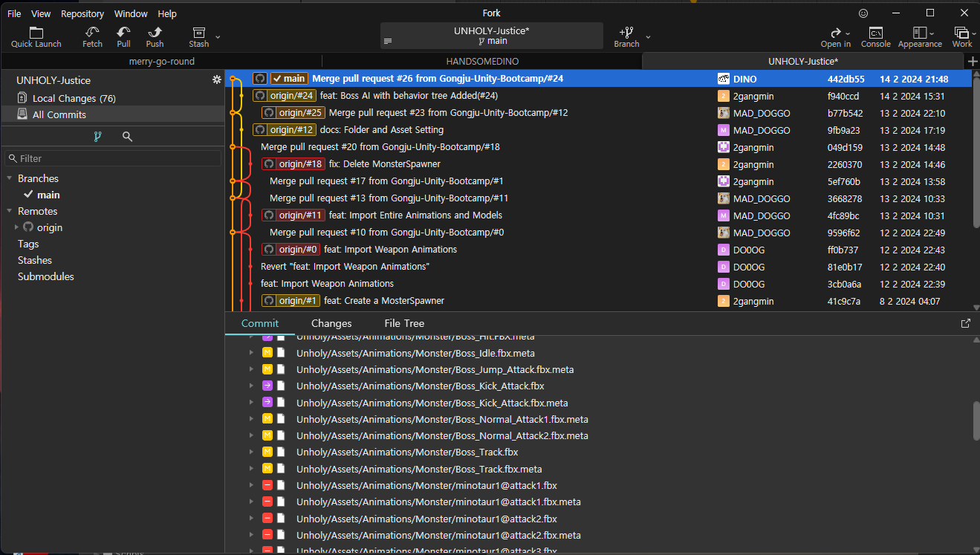Pop out the commit details panel
This screenshot has width=980, height=555.
[x=966, y=323]
